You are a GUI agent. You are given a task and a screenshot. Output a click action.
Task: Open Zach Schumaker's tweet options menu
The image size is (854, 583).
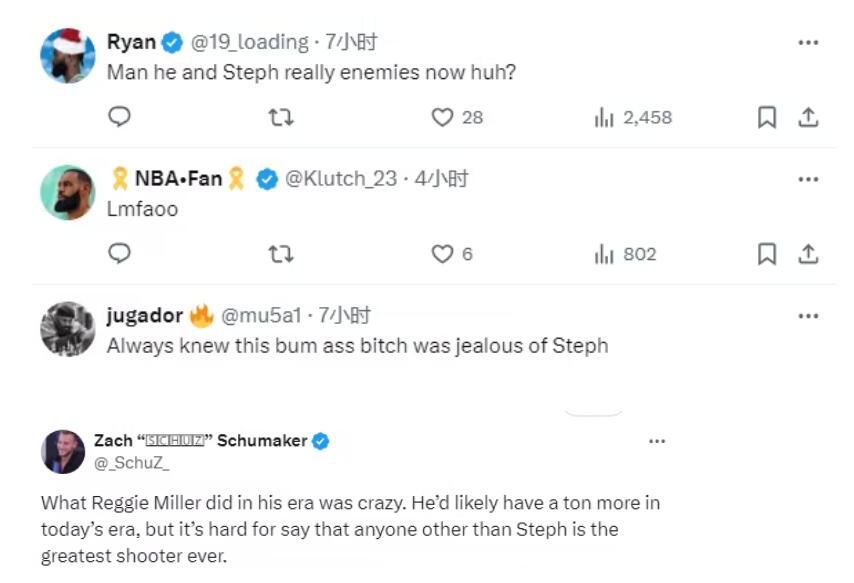click(656, 441)
